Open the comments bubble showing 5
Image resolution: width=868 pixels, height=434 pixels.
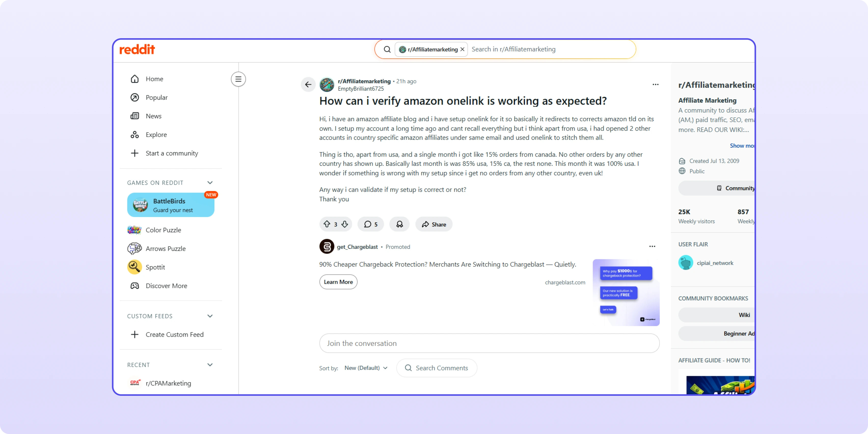point(370,224)
